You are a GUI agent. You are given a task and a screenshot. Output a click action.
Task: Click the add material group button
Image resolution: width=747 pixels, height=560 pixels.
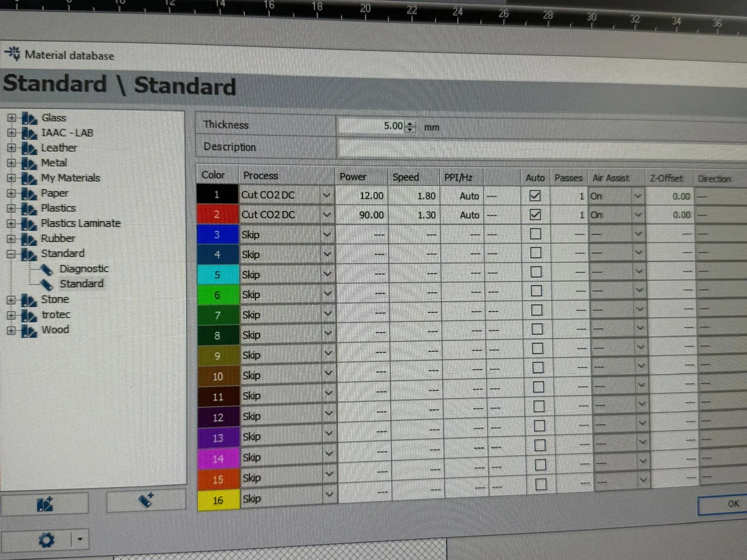[x=45, y=504]
